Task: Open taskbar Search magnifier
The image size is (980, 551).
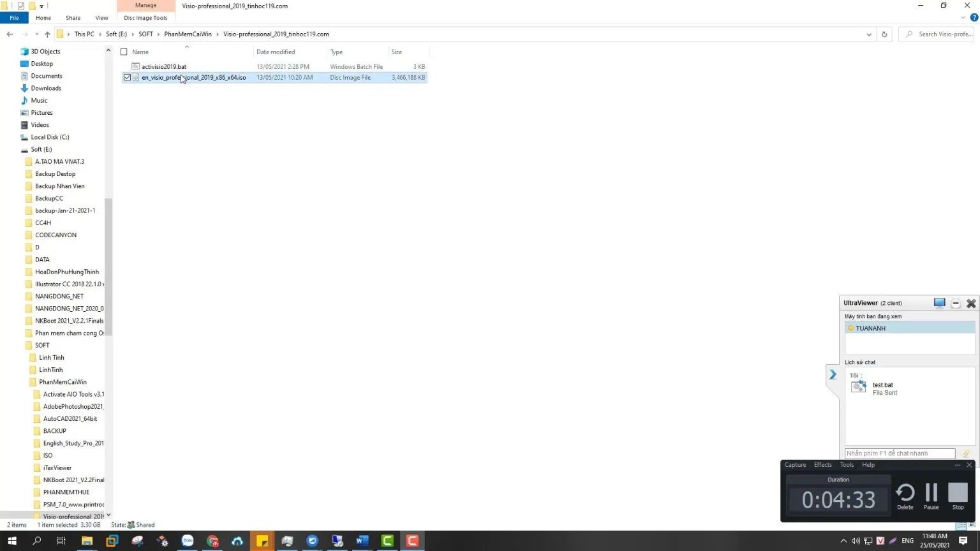Action: [x=36, y=541]
